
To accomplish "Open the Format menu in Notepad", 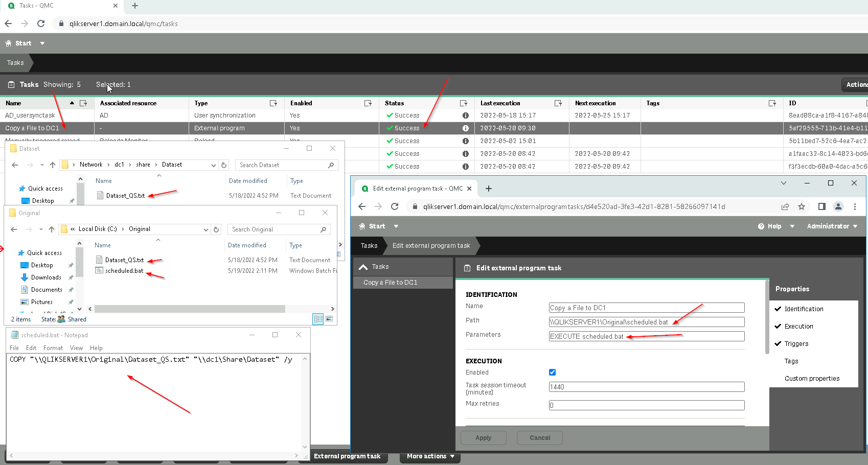I will pyautogui.click(x=53, y=348).
